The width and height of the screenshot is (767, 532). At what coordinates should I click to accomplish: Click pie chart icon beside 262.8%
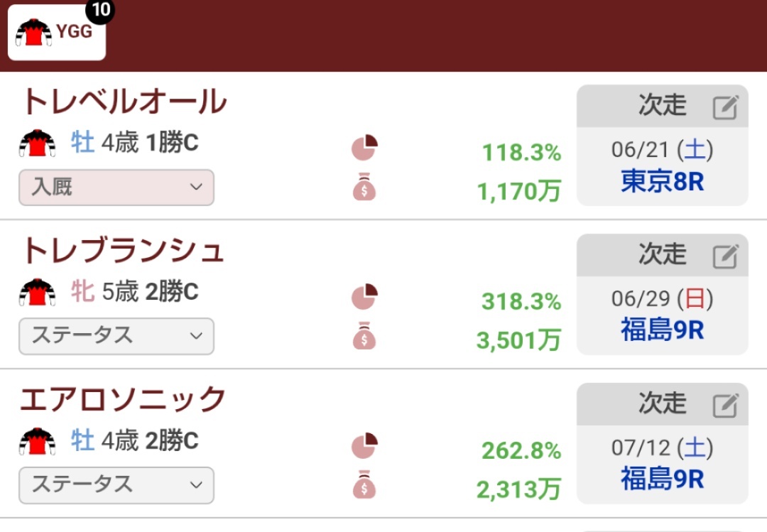point(364,446)
